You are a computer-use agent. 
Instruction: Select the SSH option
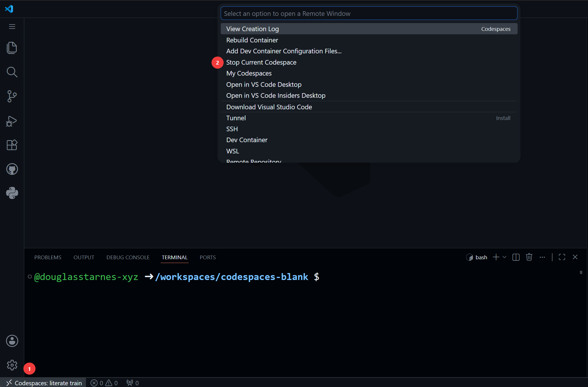click(369, 129)
